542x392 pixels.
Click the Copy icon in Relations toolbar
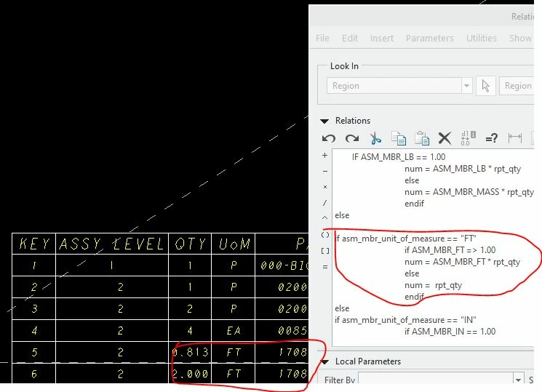[x=399, y=138]
